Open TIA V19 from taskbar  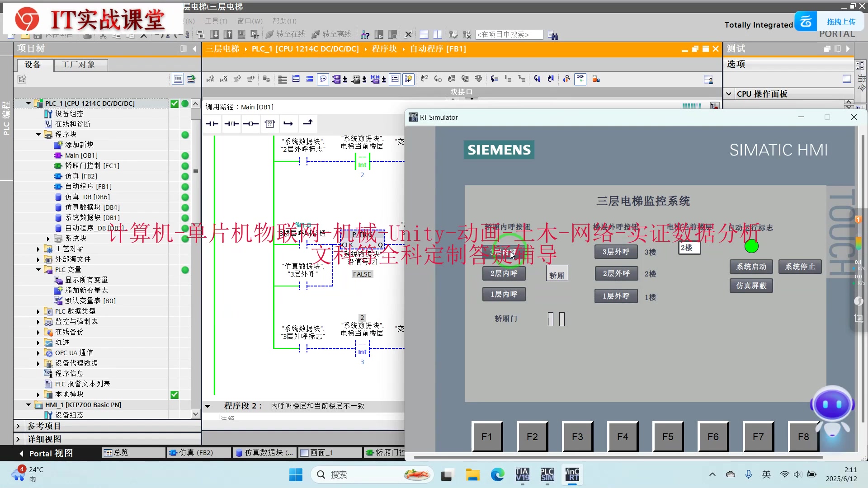[523, 474]
